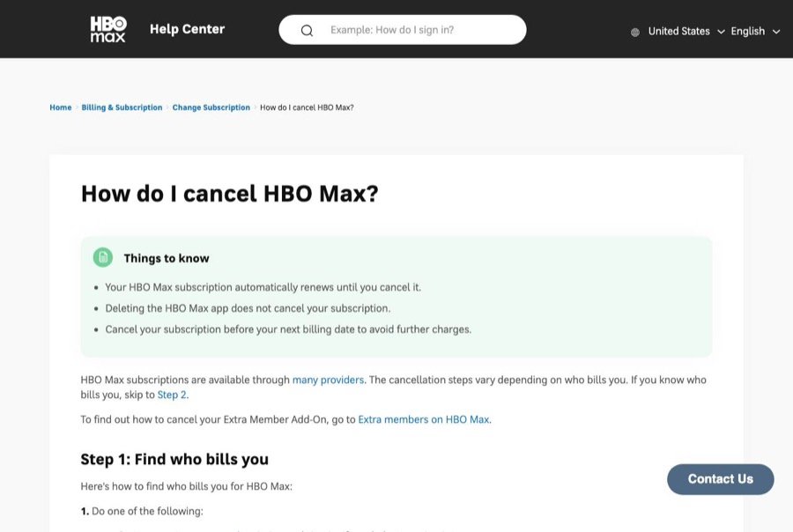Screen dimensions: 793x532
Task: Jump to the Step 2 link
Action: (x=172, y=395)
